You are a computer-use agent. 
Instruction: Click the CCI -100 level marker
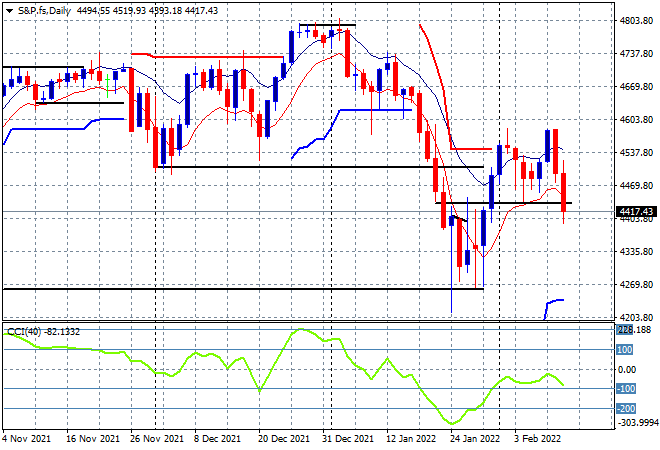coord(626,389)
